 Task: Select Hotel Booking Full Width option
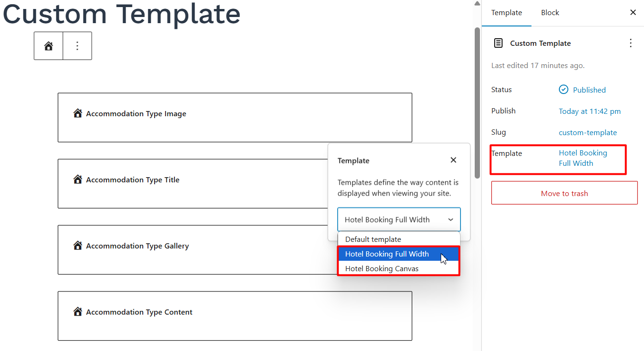click(399, 254)
